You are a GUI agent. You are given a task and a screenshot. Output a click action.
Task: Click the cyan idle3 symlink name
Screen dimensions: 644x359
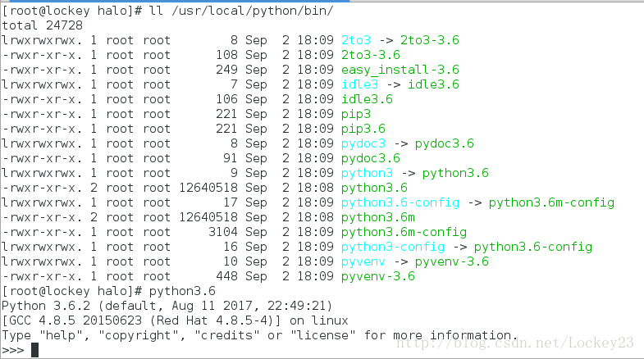pos(359,84)
